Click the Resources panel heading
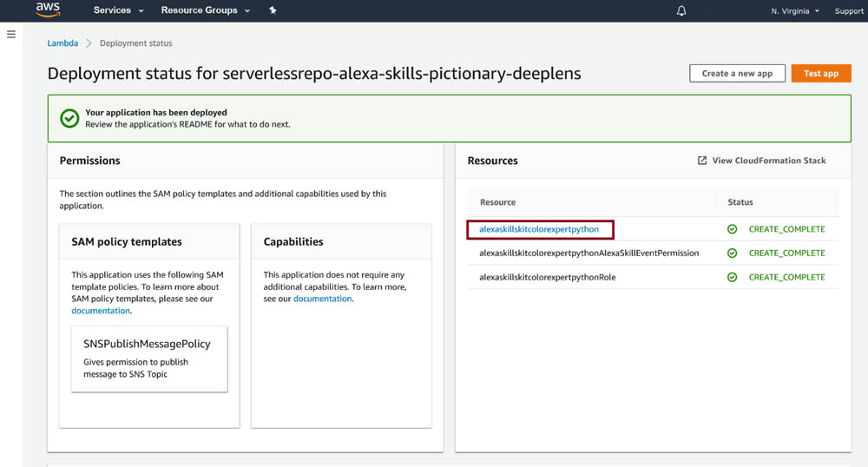The height and width of the screenshot is (467, 868). (x=493, y=161)
